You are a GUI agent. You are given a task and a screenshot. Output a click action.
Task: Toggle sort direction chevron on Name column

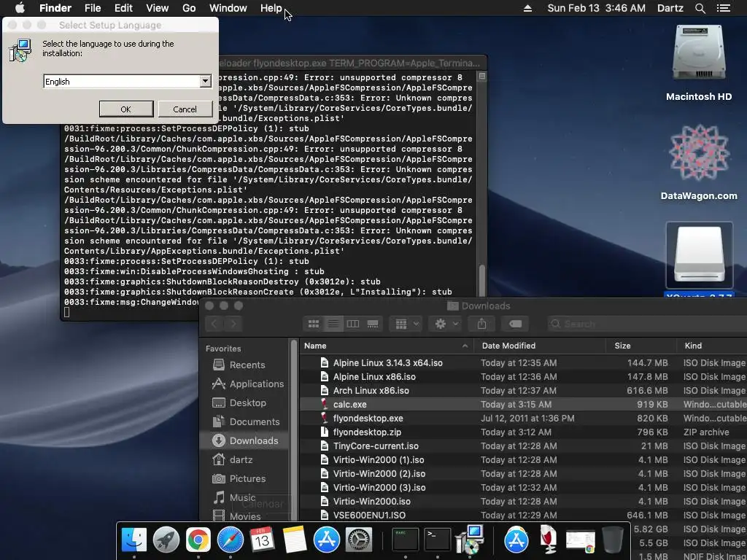tap(465, 346)
